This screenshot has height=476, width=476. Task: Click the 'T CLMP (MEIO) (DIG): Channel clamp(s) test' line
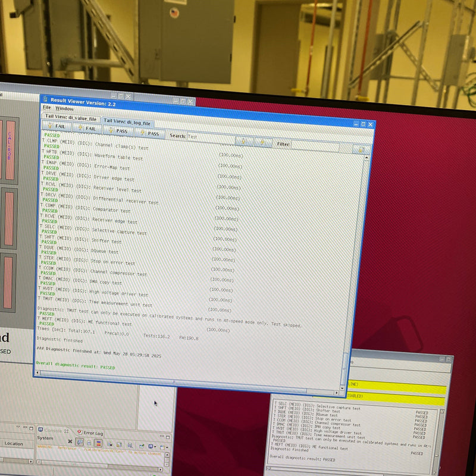click(x=95, y=144)
